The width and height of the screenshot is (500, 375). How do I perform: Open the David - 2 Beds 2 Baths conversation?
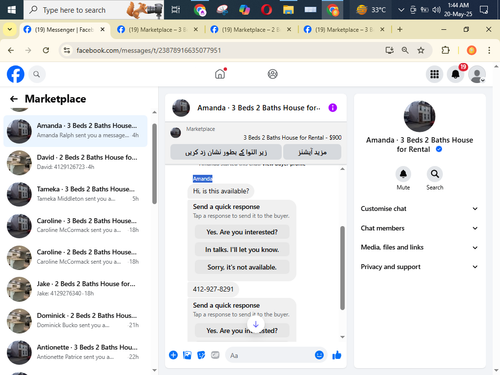click(75, 162)
